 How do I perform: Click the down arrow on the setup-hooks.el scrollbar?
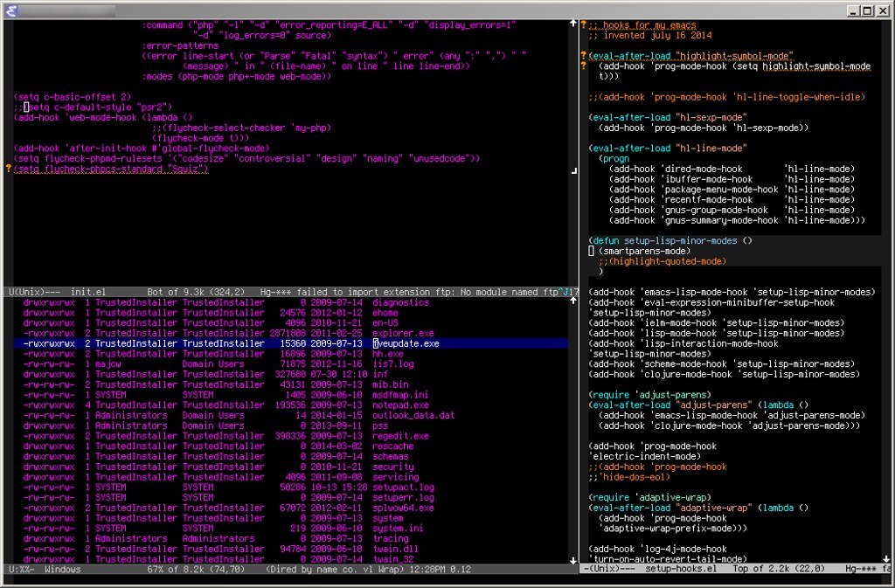coord(887,559)
